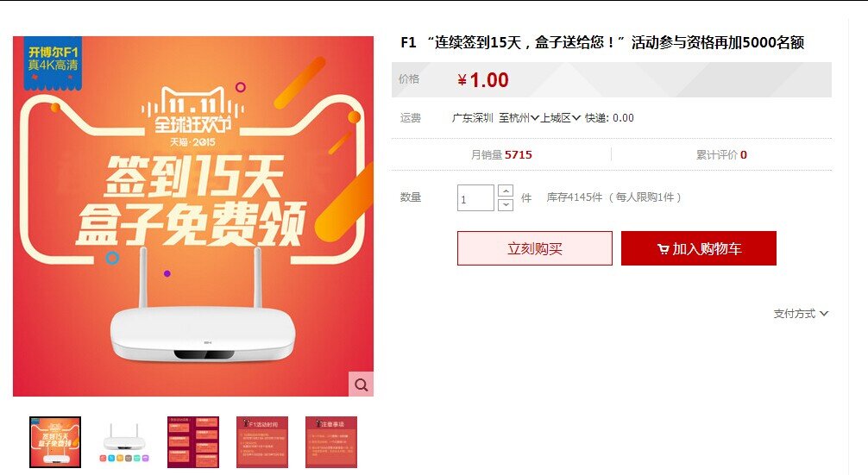The width and height of the screenshot is (868, 475).
Task: Click the quantity input field
Action: 475,198
